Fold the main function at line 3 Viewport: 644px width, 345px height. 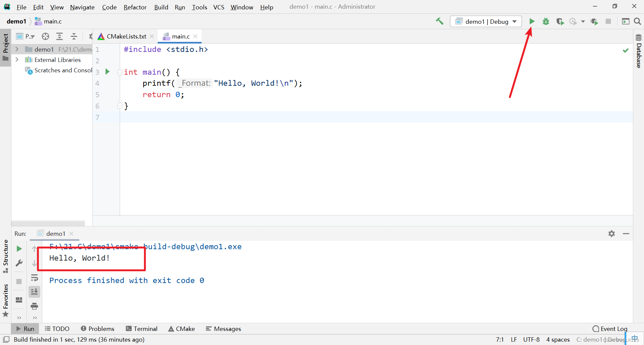pos(119,72)
